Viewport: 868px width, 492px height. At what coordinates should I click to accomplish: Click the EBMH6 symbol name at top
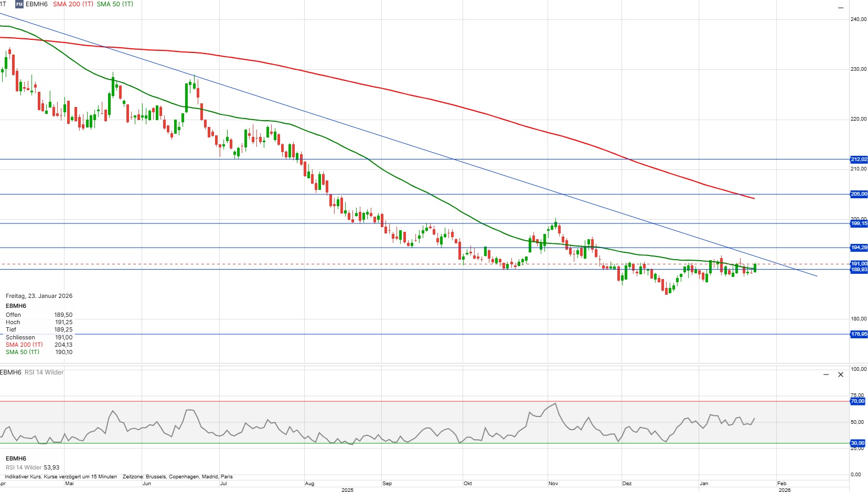(37, 4)
